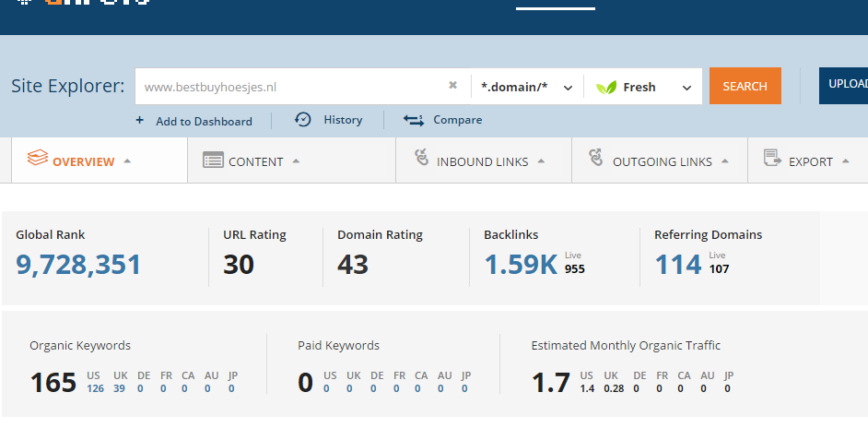Expand the Content menu arrow

296,161
